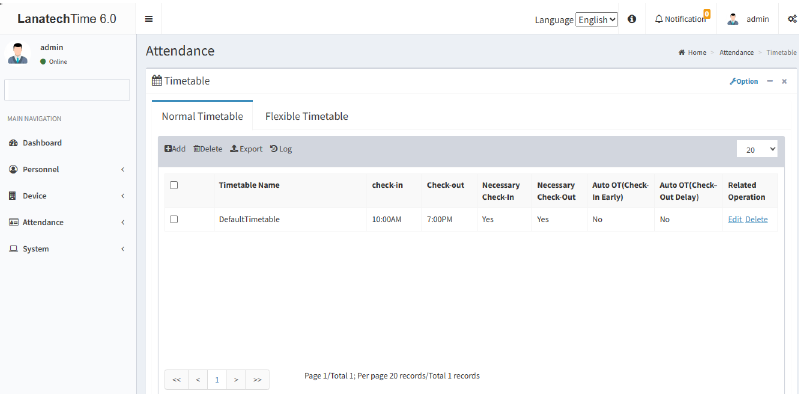Click the System icon in sidebar
800x397 pixels.
[x=13, y=249]
